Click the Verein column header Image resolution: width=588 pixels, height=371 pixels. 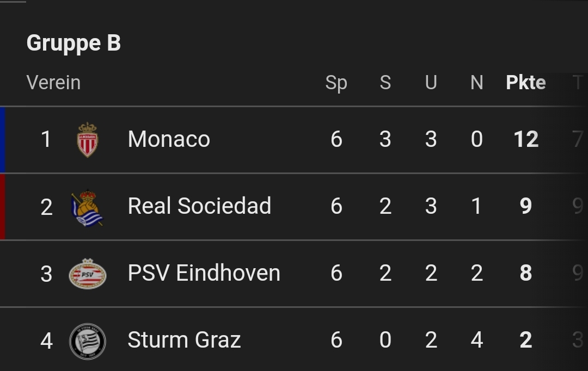[x=53, y=83]
